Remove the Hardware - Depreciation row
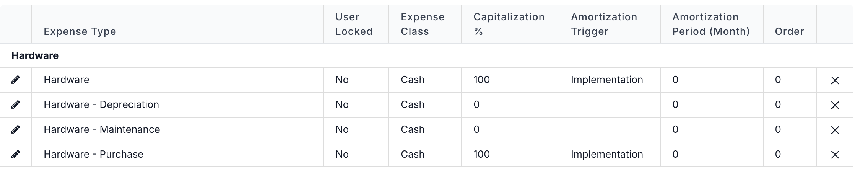The height and width of the screenshot is (173, 868). pos(835,105)
